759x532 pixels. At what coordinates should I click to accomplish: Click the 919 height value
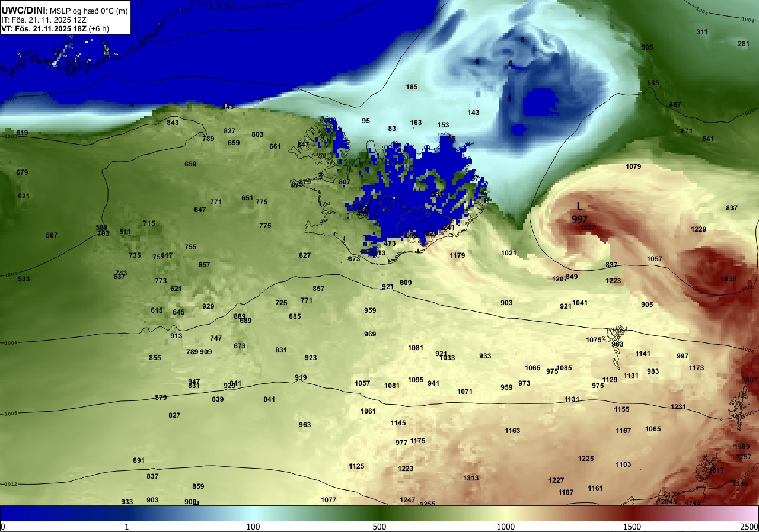301,377
